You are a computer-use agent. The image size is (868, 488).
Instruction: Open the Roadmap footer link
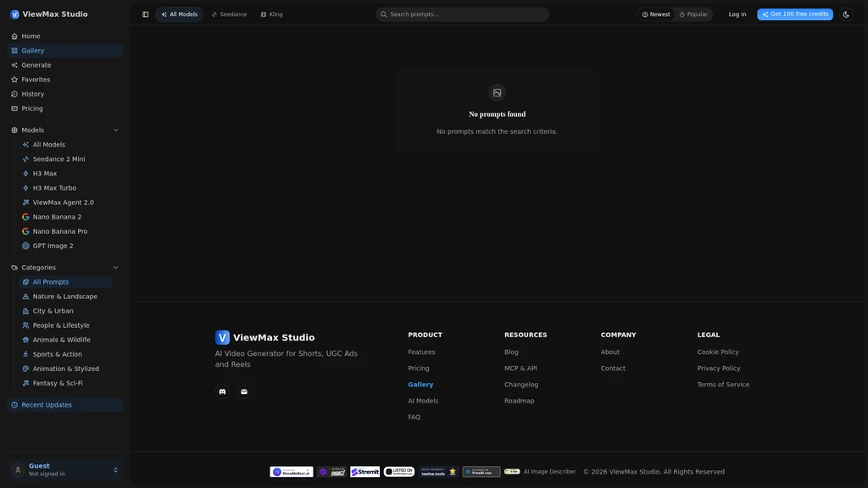coord(520,401)
